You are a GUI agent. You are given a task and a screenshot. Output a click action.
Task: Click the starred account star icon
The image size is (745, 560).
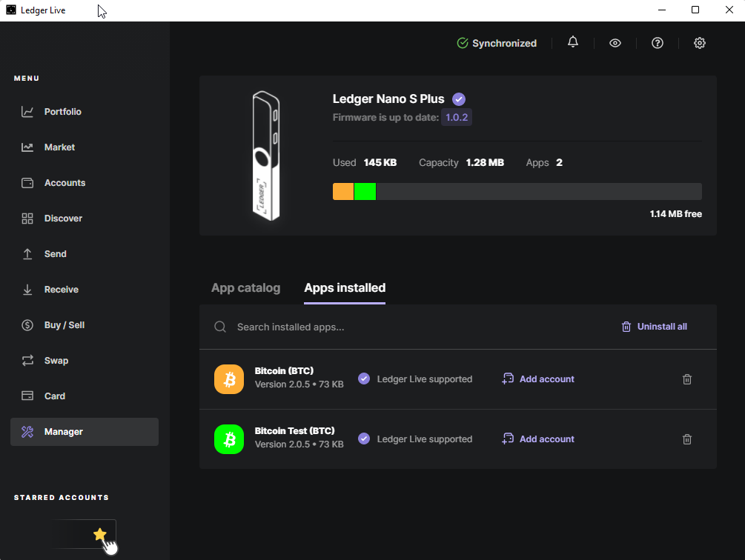pos(100,534)
